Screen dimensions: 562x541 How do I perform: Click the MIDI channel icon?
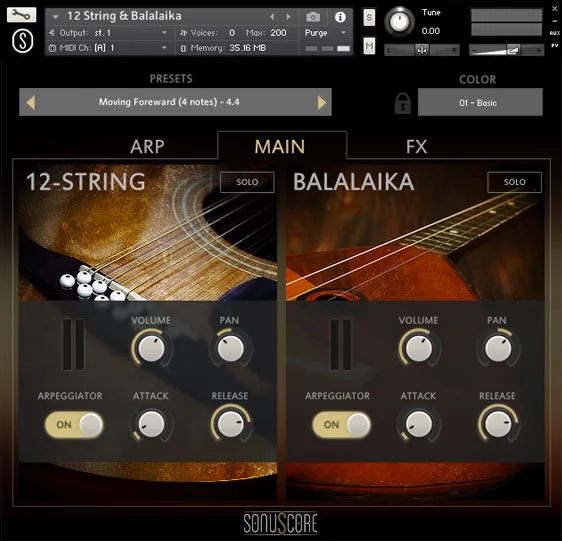coord(52,48)
